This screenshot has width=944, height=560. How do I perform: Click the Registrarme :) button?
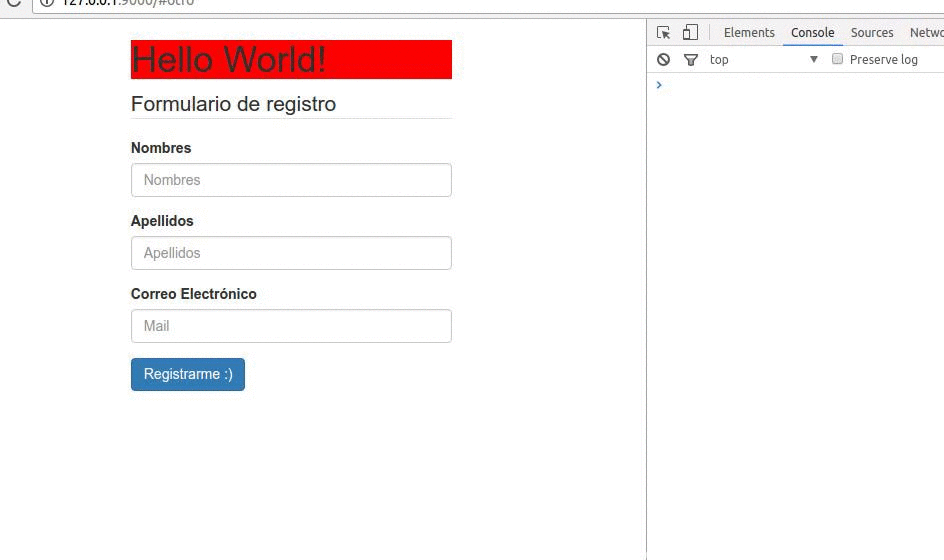188,375
